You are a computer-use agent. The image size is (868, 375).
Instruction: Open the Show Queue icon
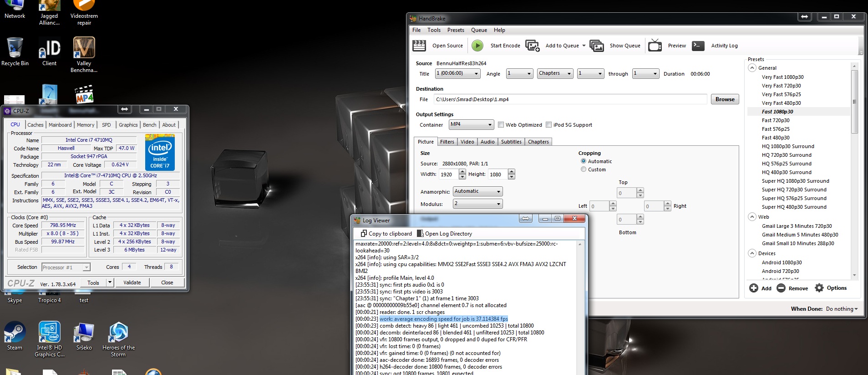point(596,46)
